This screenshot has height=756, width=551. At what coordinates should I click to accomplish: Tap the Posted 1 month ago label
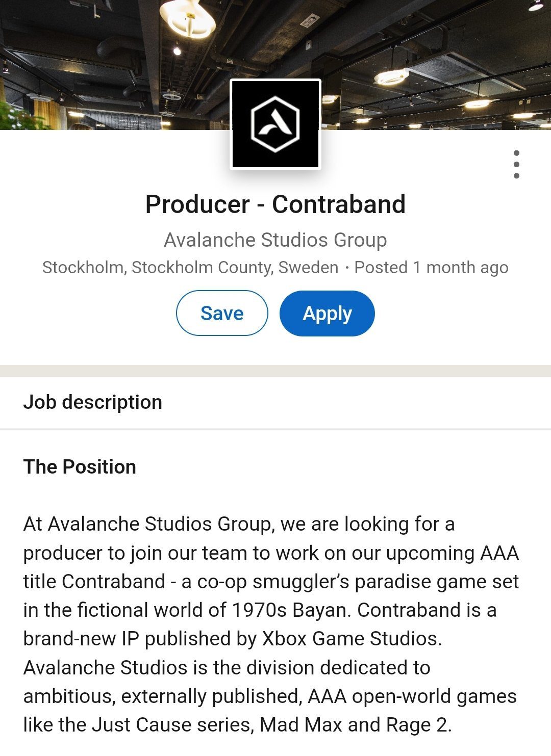tap(431, 267)
